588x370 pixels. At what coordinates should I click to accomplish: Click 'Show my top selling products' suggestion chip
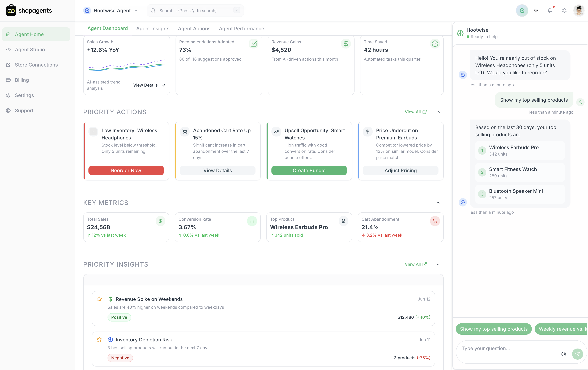[x=493, y=329]
